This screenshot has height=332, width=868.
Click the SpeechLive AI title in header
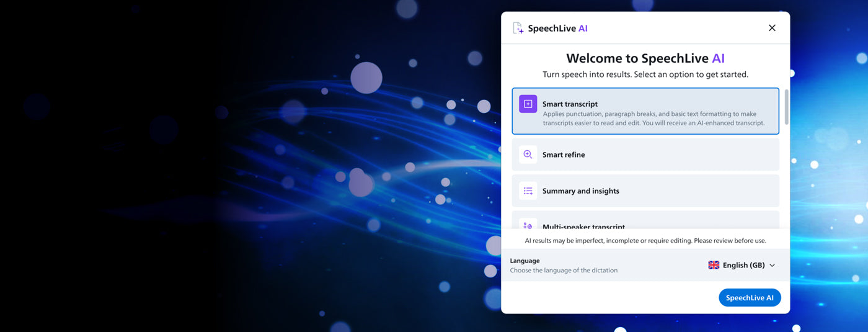557,28
